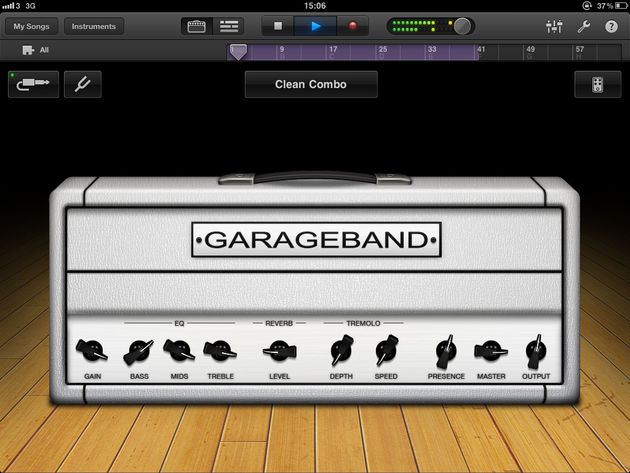
Task: Open the help question mark
Action: click(x=611, y=26)
